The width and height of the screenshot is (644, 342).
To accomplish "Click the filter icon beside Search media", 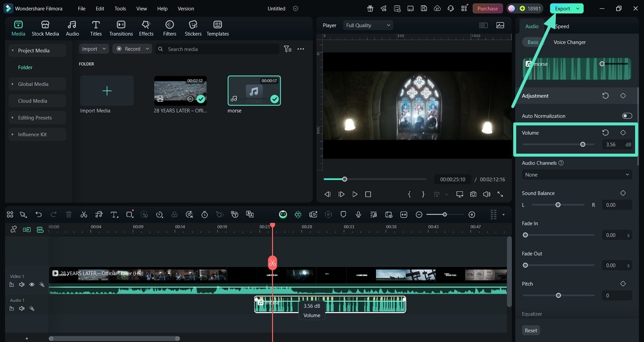I will tap(287, 49).
